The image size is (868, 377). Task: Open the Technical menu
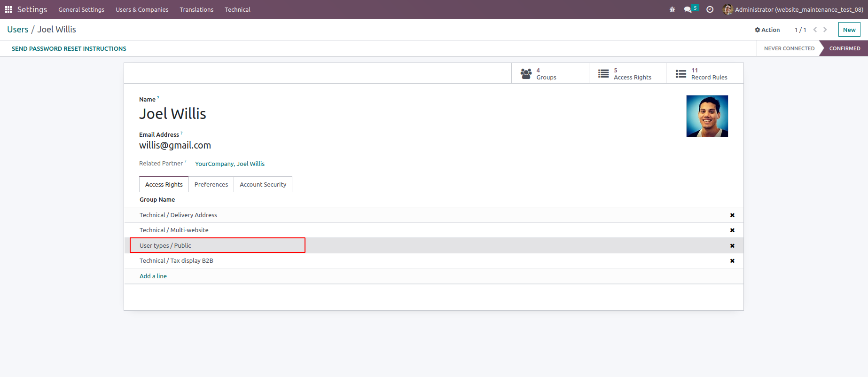click(237, 9)
